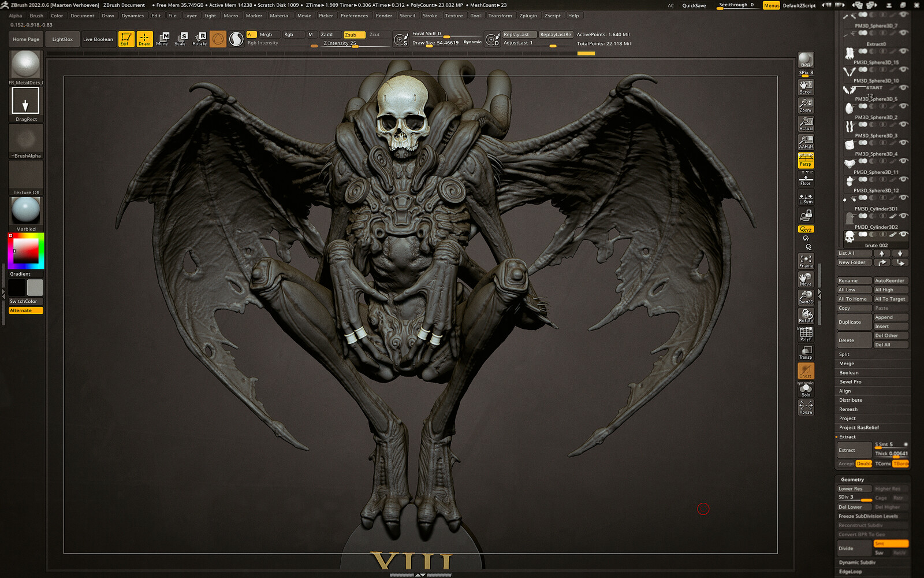The image size is (924, 578).
Task: Toggle XYZ rotation mode
Action: click(x=806, y=229)
